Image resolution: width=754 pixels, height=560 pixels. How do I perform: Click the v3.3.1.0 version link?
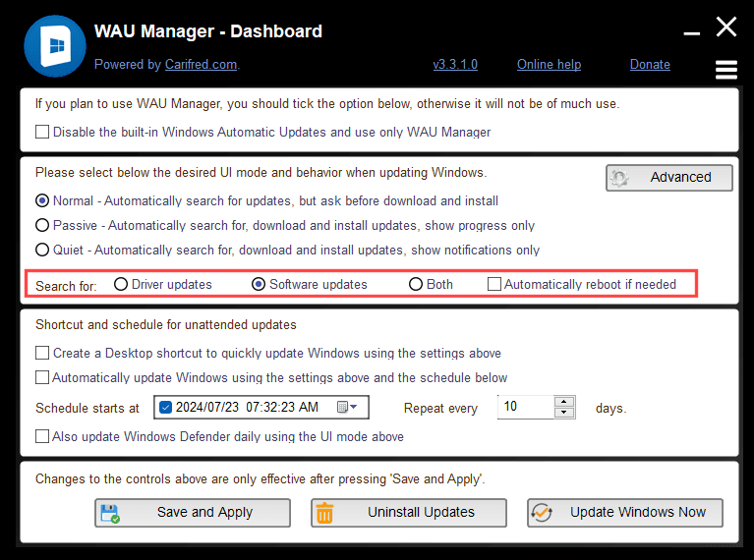coord(455,65)
